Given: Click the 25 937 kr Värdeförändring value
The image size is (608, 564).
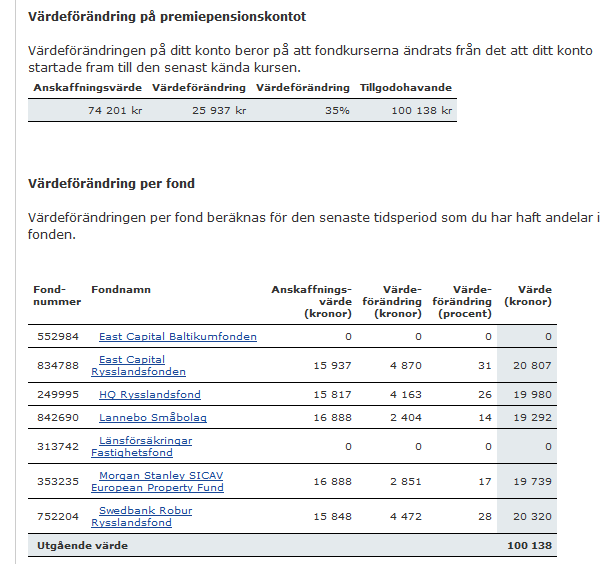Looking at the screenshot, I should click(x=219, y=111).
